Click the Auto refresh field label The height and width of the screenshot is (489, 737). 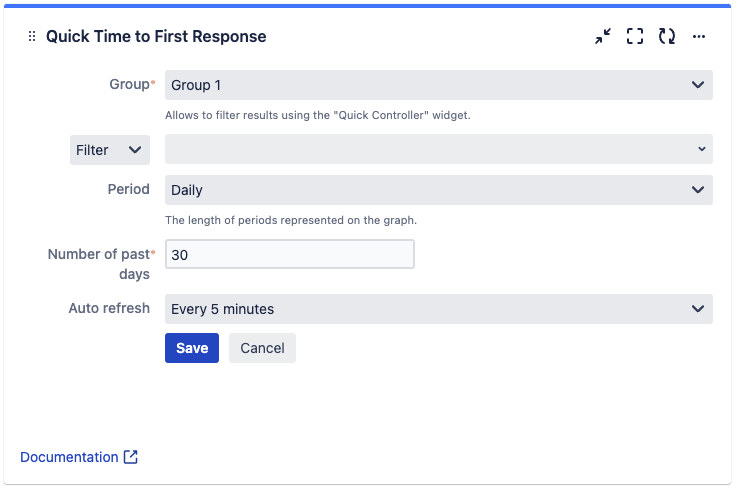click(x=109, y=308)
